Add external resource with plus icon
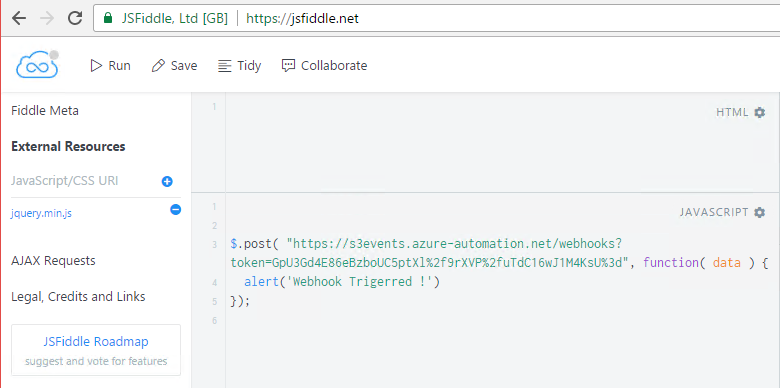 [167, 182]
